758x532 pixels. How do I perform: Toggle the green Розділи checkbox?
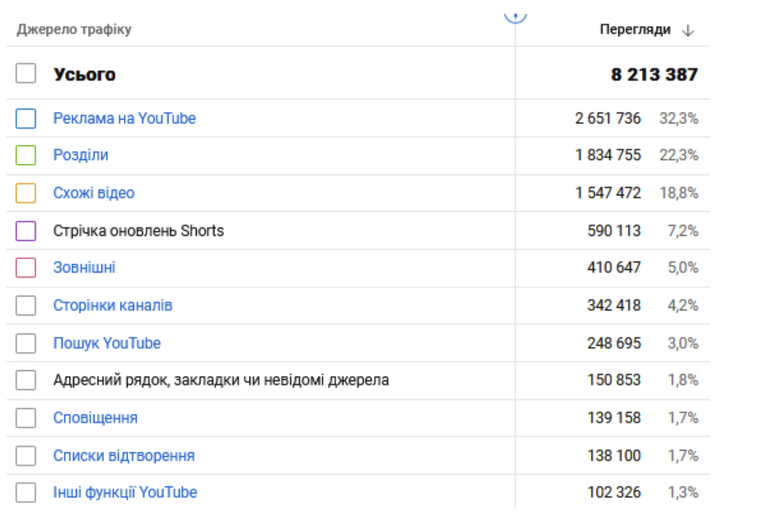(26, 155)
